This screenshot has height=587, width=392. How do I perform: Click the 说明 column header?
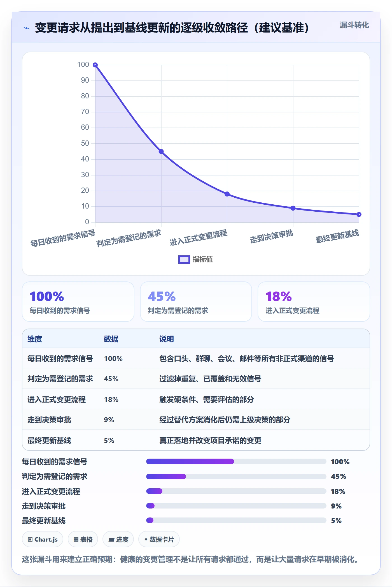click(x=167, y=339)
